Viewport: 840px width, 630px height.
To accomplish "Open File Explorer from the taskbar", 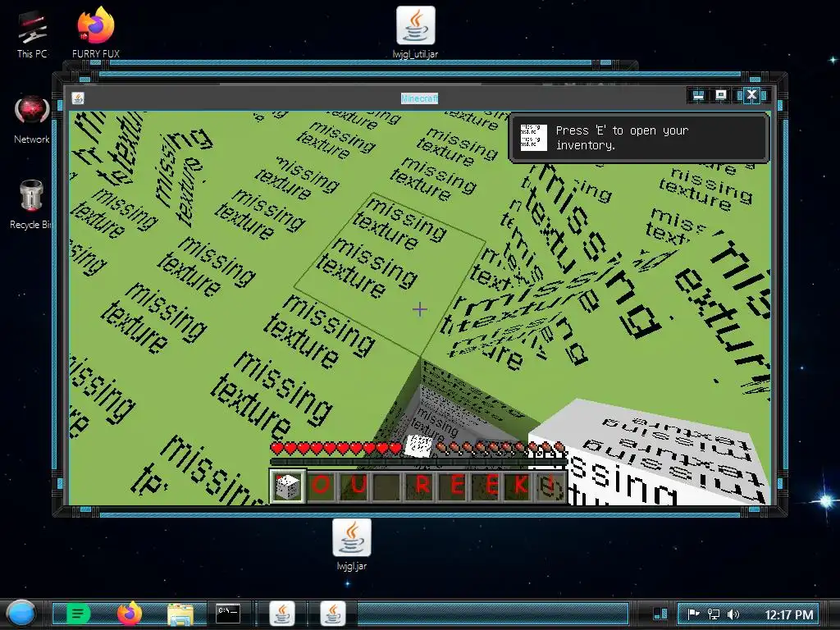I will [x=180, y=614].
